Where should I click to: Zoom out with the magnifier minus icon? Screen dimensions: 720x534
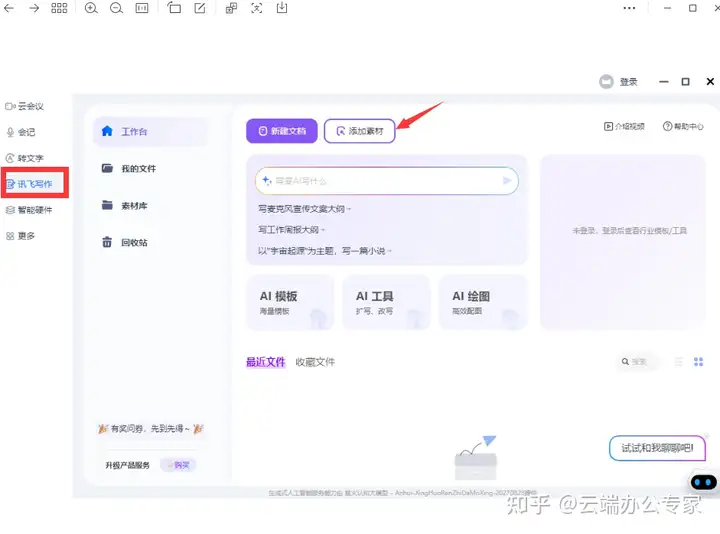pos(116,8)
